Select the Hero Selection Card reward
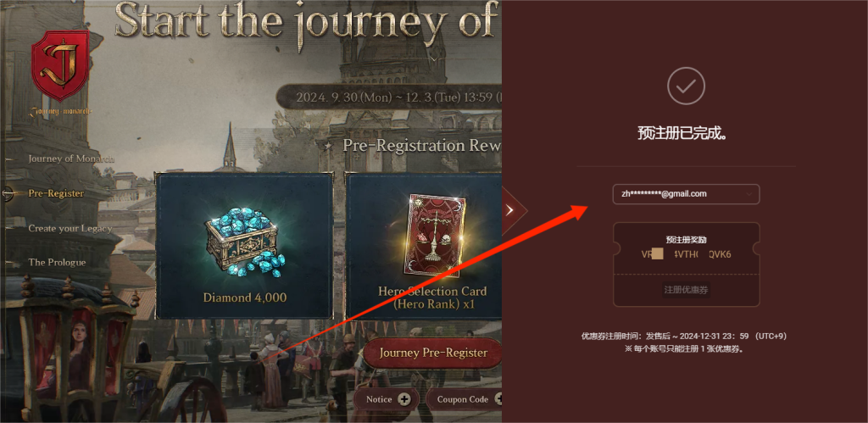Image resolution: width=868 pixels, height=423 pixels. click(x=424, y=246)
